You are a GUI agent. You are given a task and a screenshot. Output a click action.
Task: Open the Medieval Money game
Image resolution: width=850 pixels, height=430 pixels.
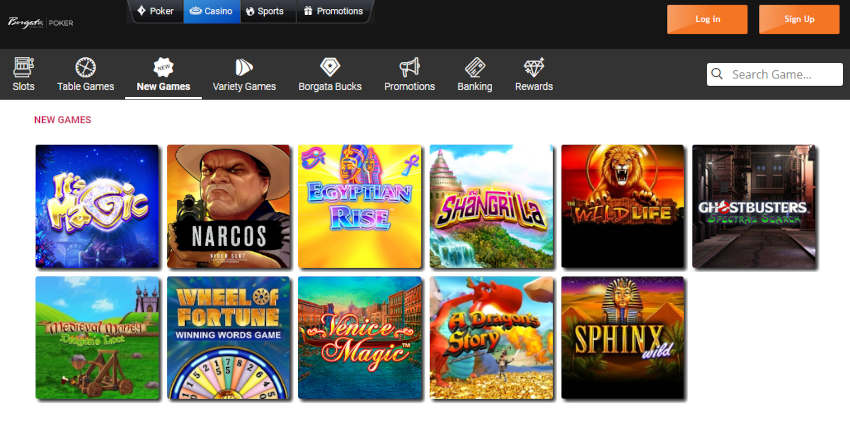98,338
